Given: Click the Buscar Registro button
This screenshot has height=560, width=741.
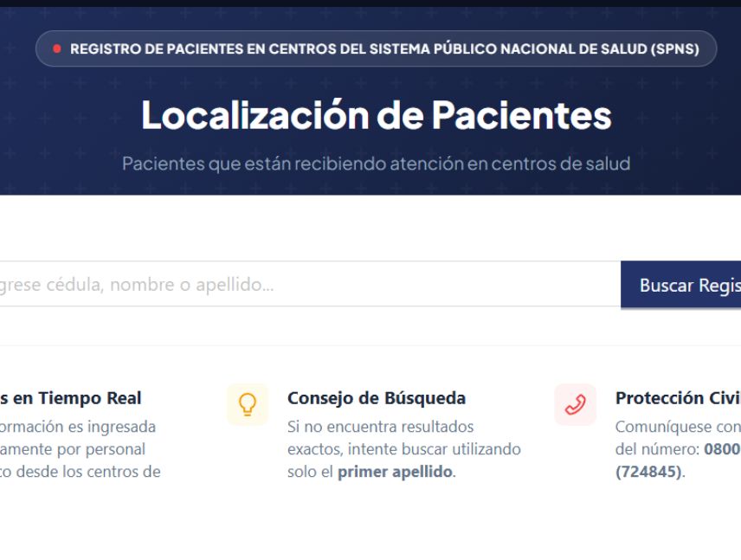Looking at the screenshot, I should pyautogui.click(x=681, y=285).
